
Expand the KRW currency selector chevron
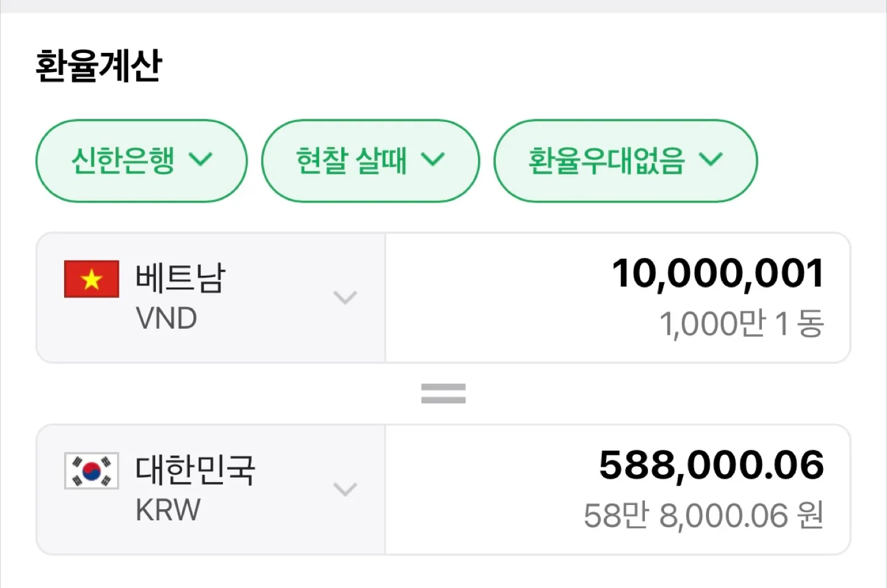345,489
